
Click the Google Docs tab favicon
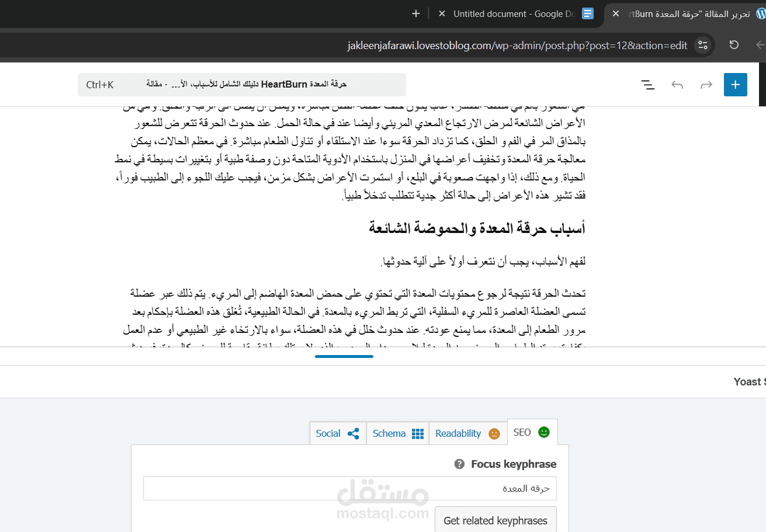588,13
